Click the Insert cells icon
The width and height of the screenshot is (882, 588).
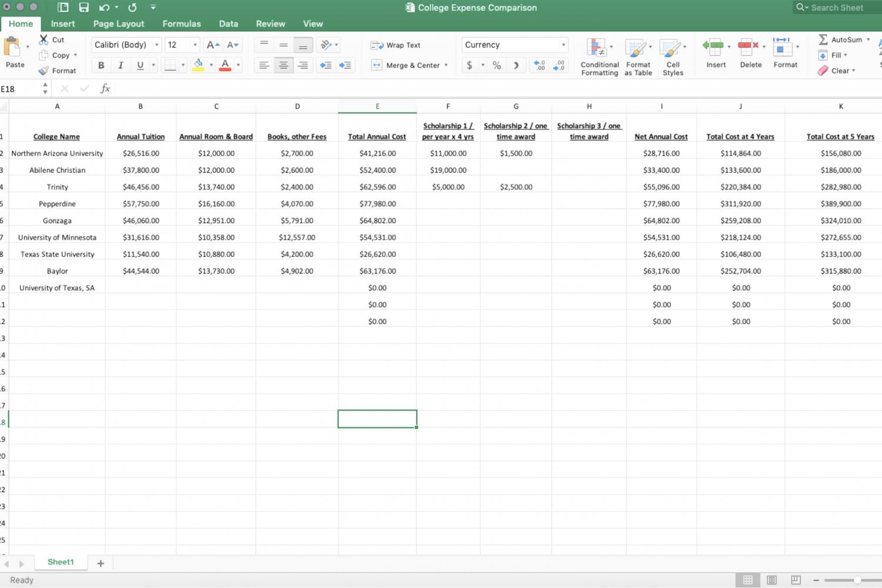(x=713, y=46)
